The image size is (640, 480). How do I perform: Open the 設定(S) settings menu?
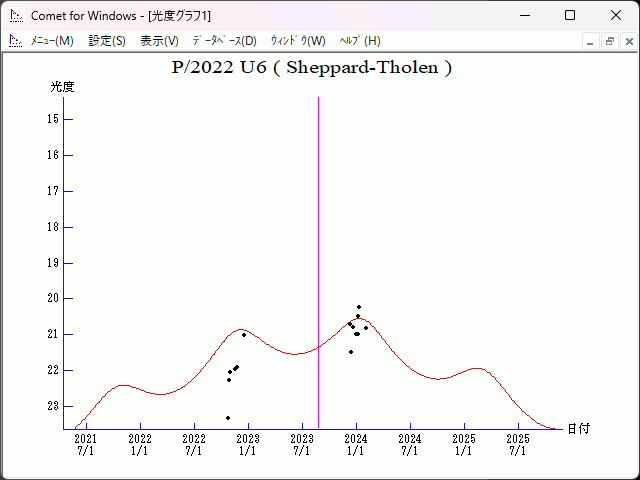[x=107, y=41]
